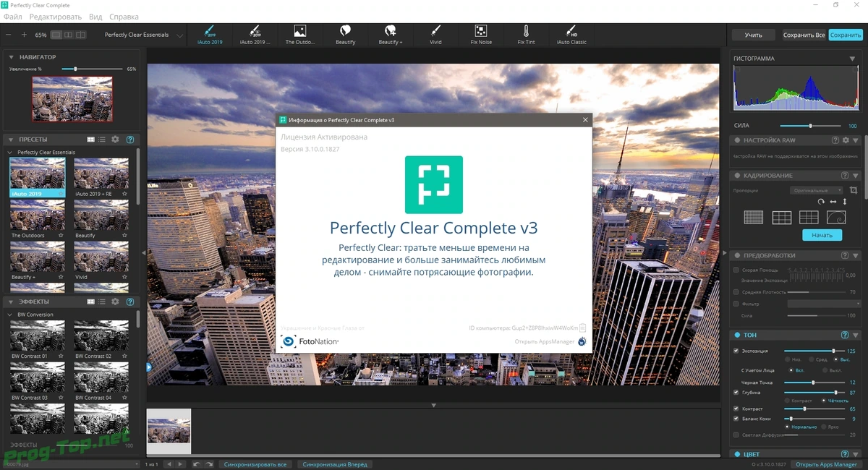Apply the iAuto 2019 preset in top toolbar

[208, 34]
